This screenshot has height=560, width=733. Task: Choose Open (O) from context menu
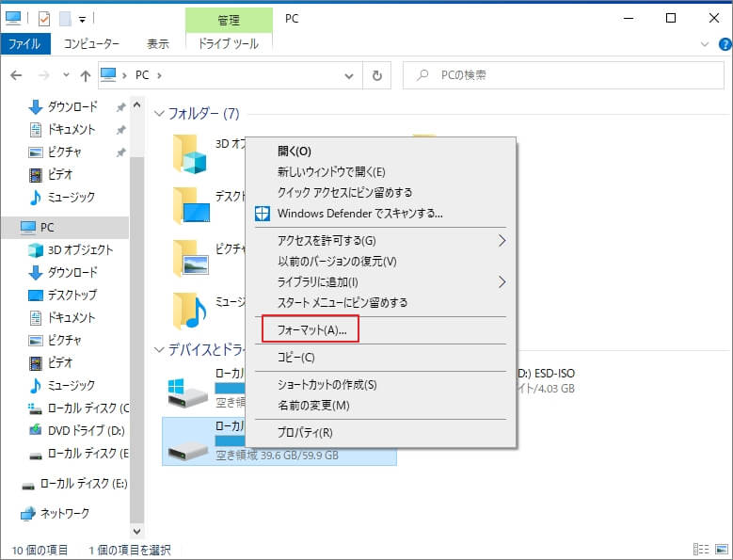(294, 152)
